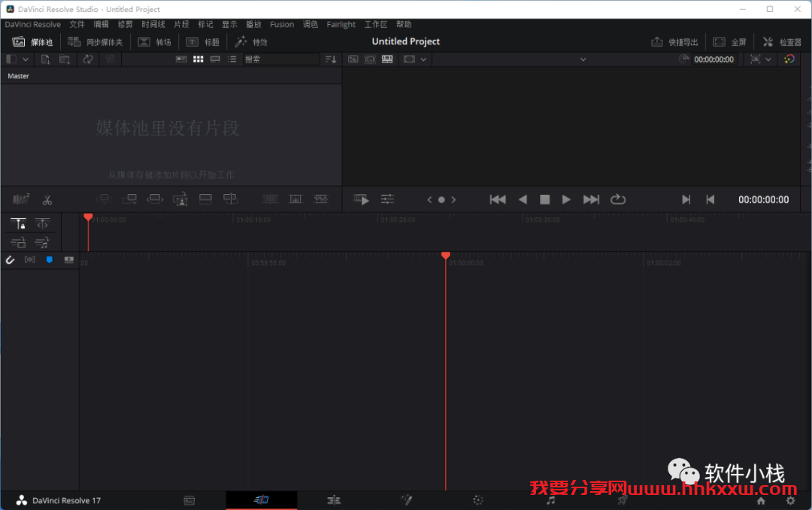Screen dimensions: 812x510
Task: Open the 特效 effects panel
Action: [251, 42]
